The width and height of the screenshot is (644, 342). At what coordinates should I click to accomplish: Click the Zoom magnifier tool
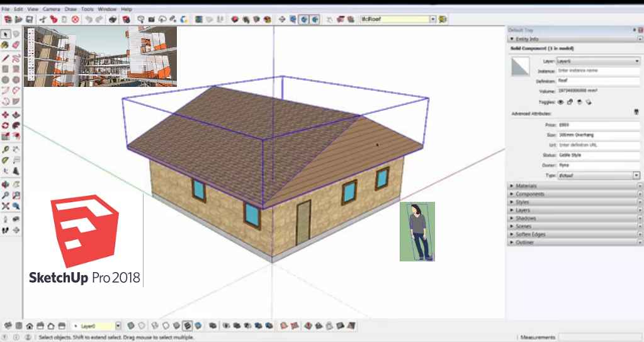tap(6, 195)
